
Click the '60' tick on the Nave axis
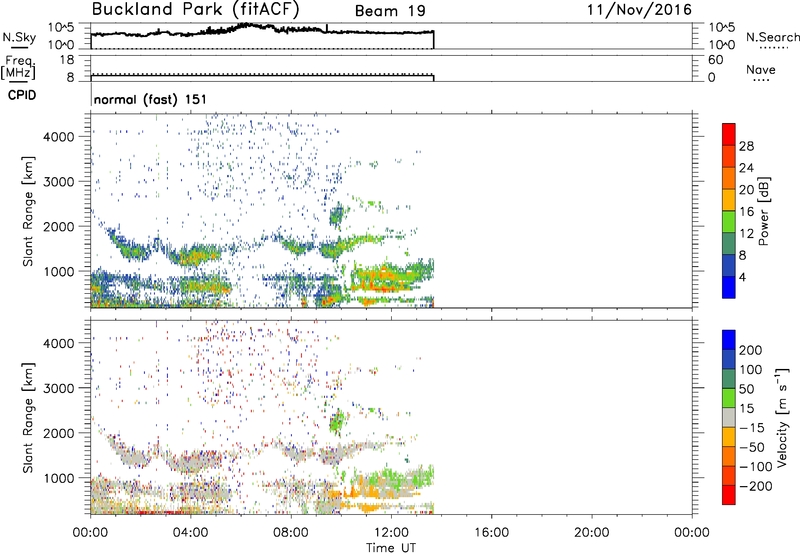point(715,60)
